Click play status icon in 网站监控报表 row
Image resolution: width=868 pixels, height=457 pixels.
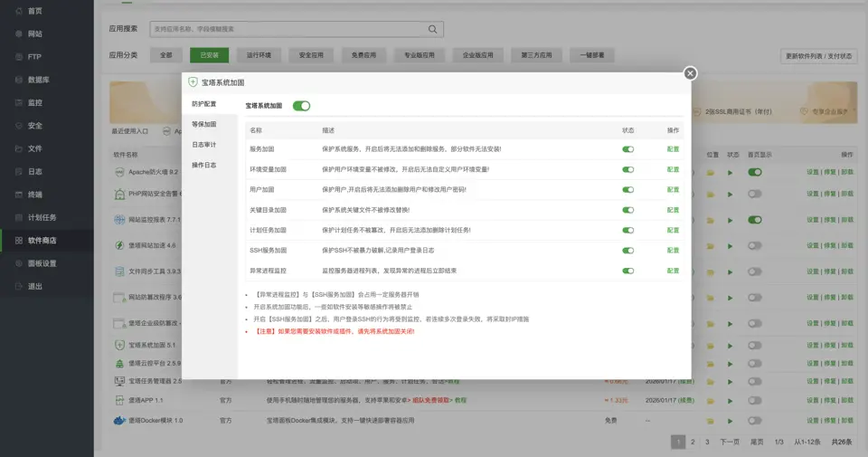pos(731,221)
